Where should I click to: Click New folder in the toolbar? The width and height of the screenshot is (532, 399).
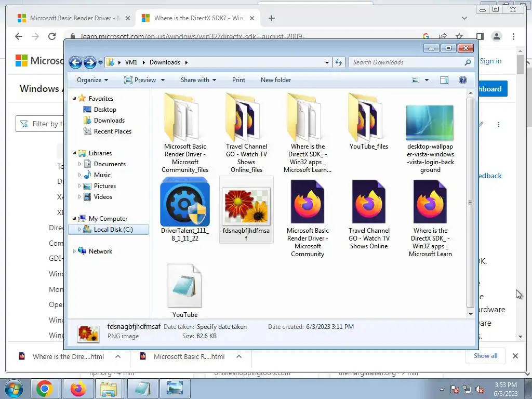point(276,80)
